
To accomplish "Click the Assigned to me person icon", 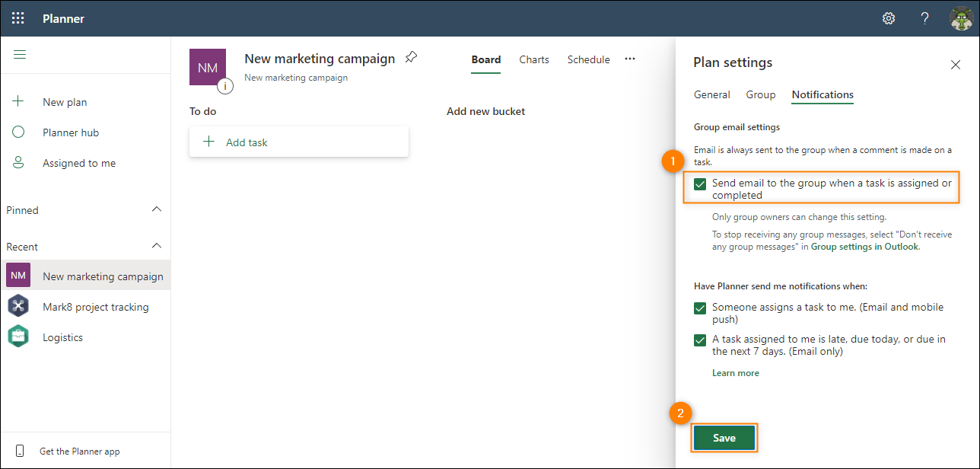I will 19,162.
